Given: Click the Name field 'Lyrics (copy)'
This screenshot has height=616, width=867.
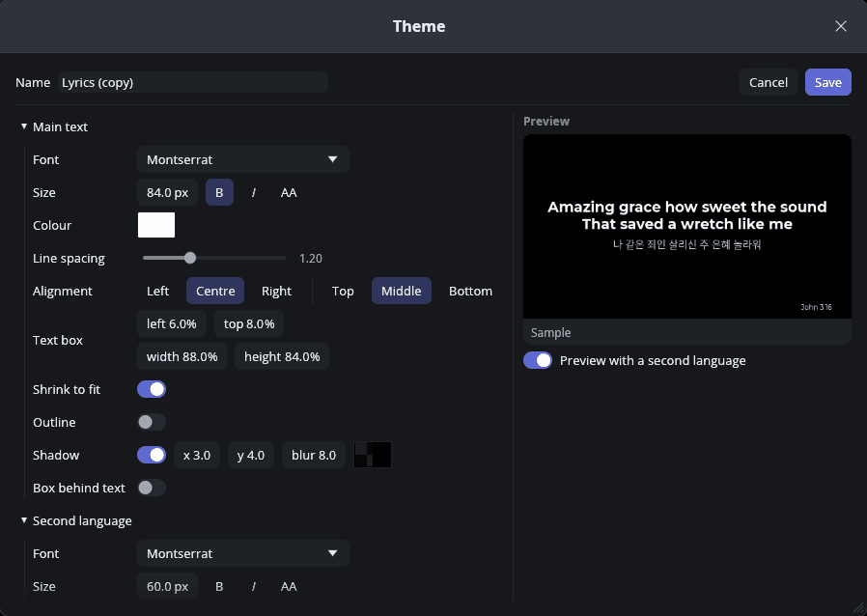Looking at the screenshot, I should [x=193, y=82].
